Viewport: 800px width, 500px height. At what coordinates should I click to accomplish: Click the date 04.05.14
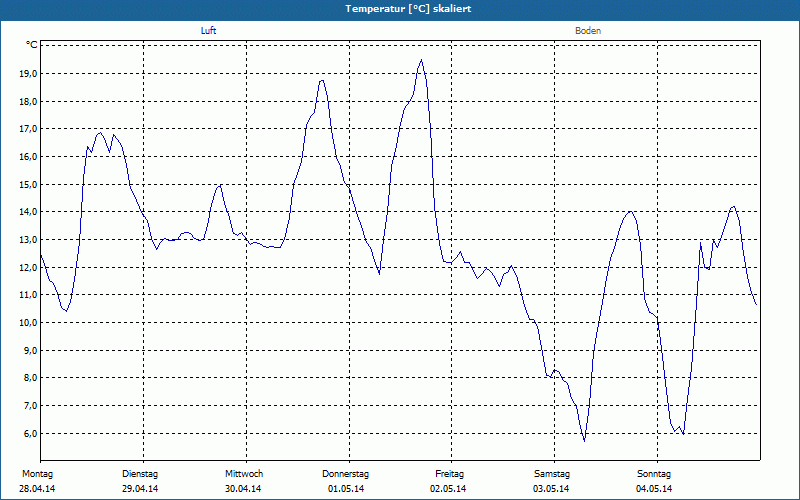tap(654, 489)
